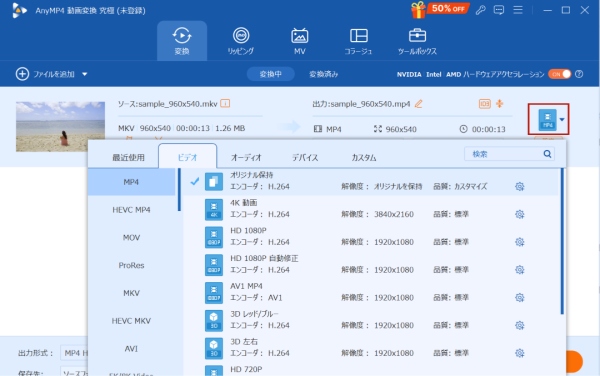Select HEVC MKV in format list

click(x=131, y=321)
